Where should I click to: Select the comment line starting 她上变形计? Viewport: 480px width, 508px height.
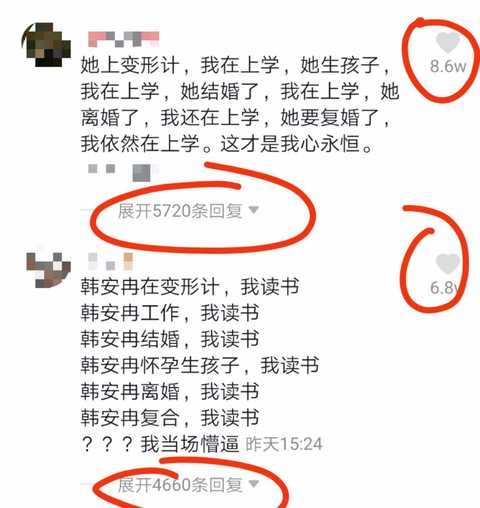pos(236,65)
